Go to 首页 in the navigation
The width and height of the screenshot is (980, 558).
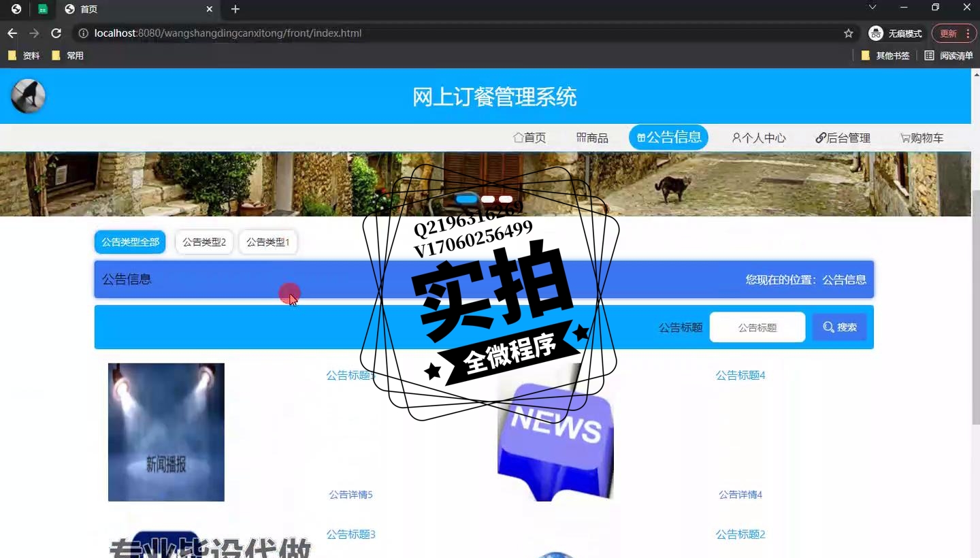coord(529,138)
